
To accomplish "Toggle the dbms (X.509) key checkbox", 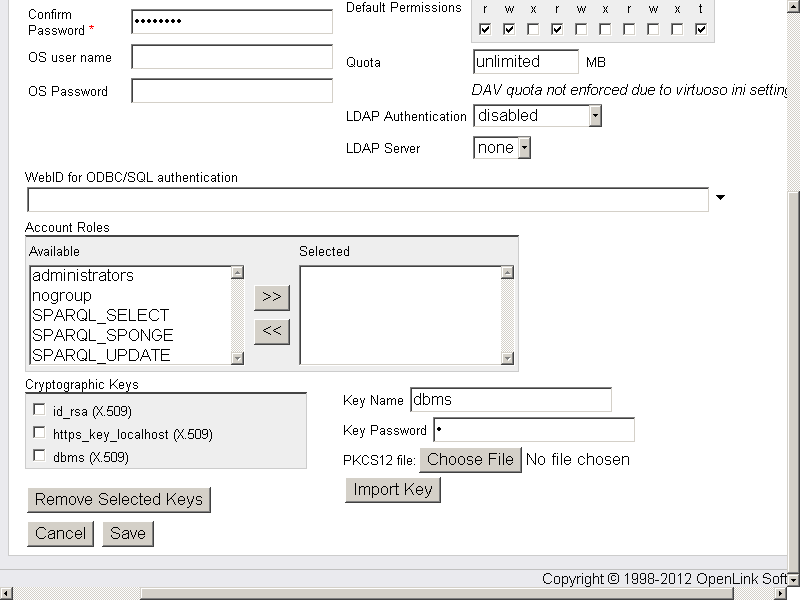I will pyautogui.click(x=39, y=456).
